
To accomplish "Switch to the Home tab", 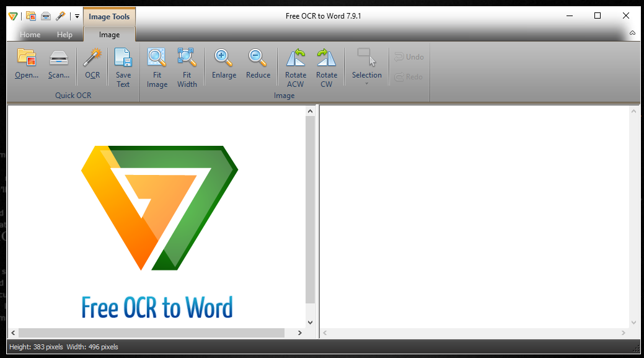I will pos(30,35).
